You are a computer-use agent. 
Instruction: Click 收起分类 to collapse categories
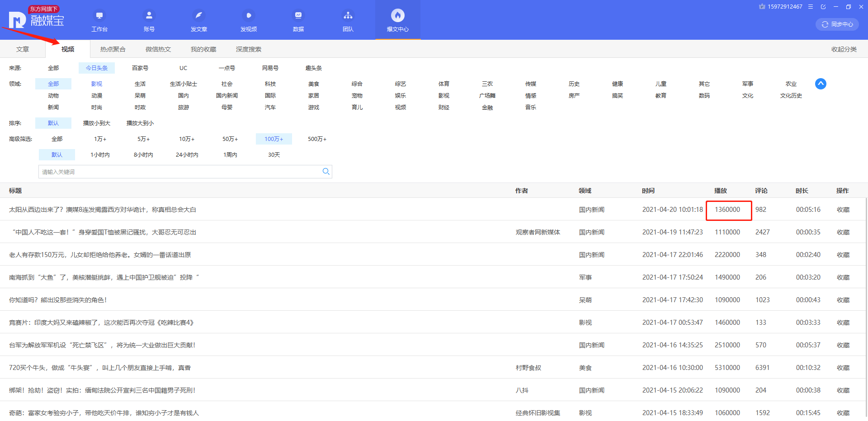844,49
